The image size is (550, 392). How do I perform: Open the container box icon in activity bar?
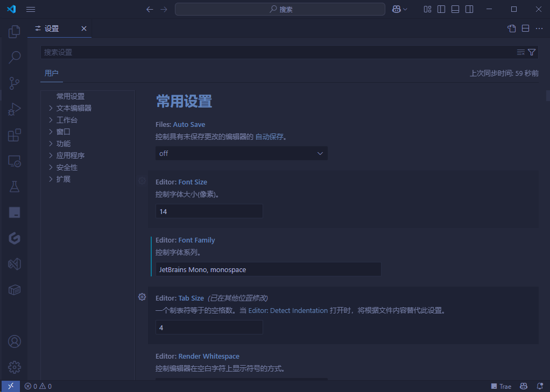click(x=15, y=290)
